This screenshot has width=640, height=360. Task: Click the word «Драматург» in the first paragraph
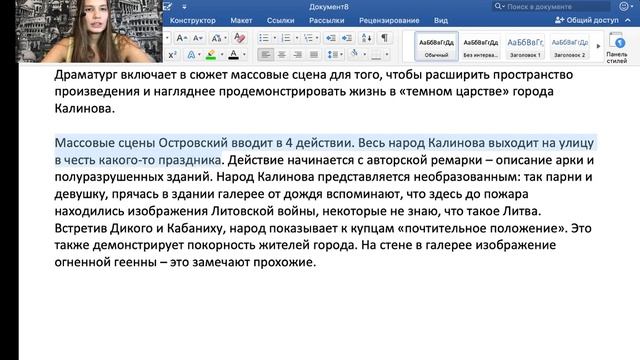coord(85,75)
